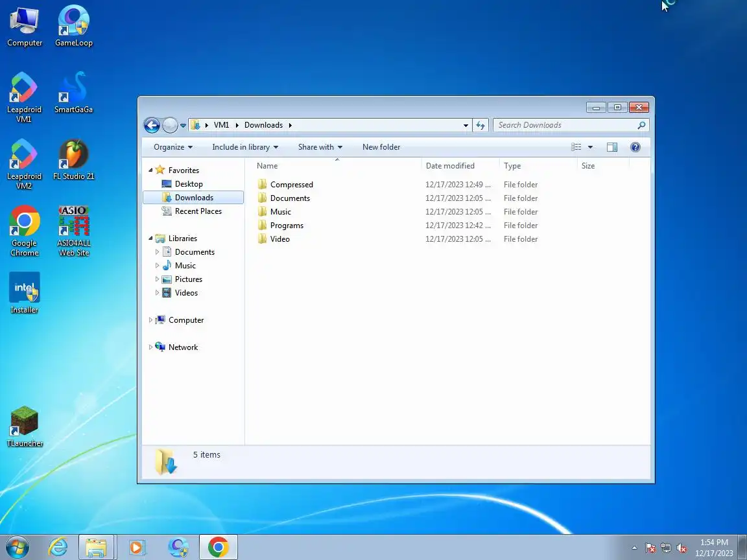Sort by Date modified column header
The width and height of the screenshot is (747, 560).
tap(460, 166)
